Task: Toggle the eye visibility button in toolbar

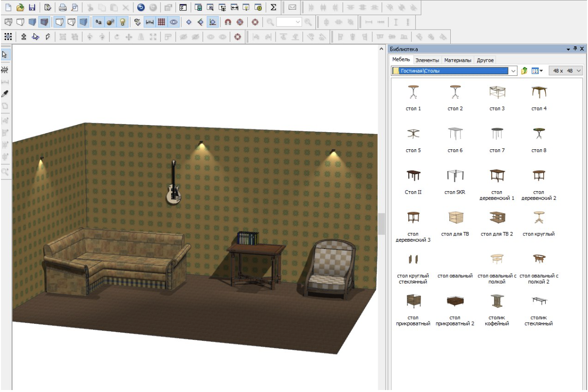Action: [x=173, y=22]
